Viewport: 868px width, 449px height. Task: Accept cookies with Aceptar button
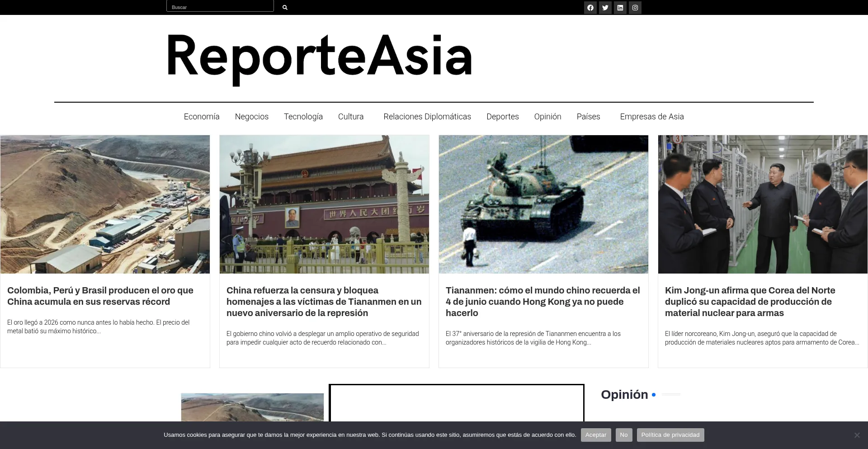596,435
